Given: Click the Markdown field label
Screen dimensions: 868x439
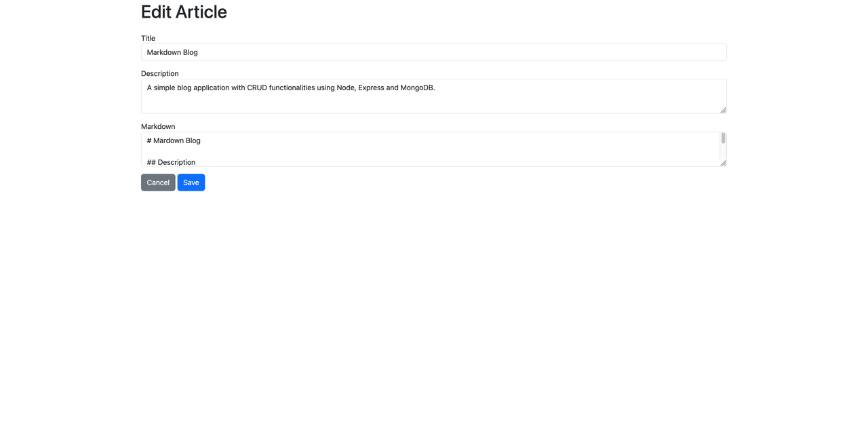Looking at the screenshot, I should (x=158, y=126).
